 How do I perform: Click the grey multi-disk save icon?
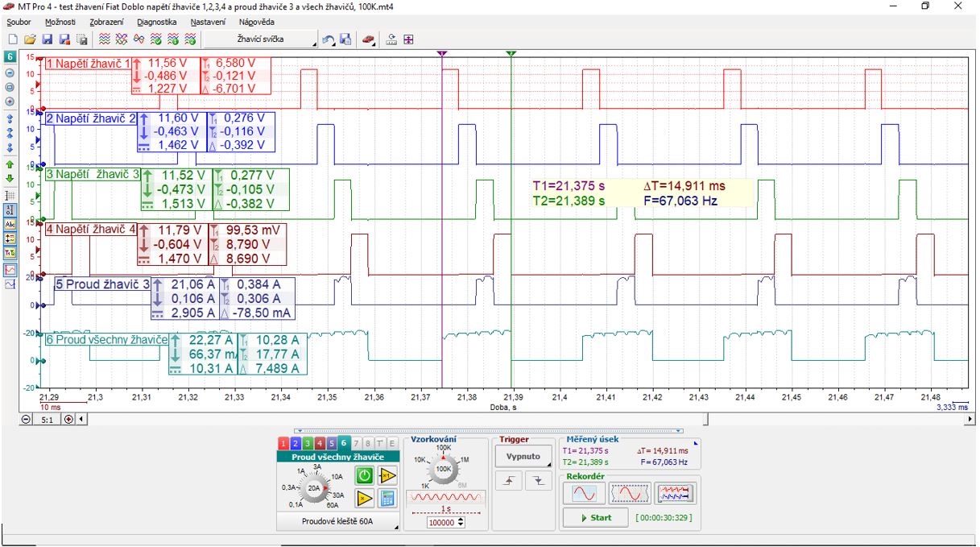click(81, 39)
